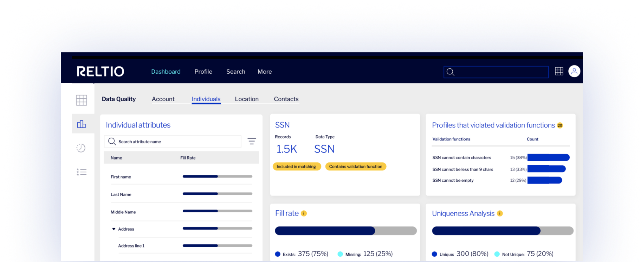
Task: Switch to the Account tab
Action: (163, 99)
